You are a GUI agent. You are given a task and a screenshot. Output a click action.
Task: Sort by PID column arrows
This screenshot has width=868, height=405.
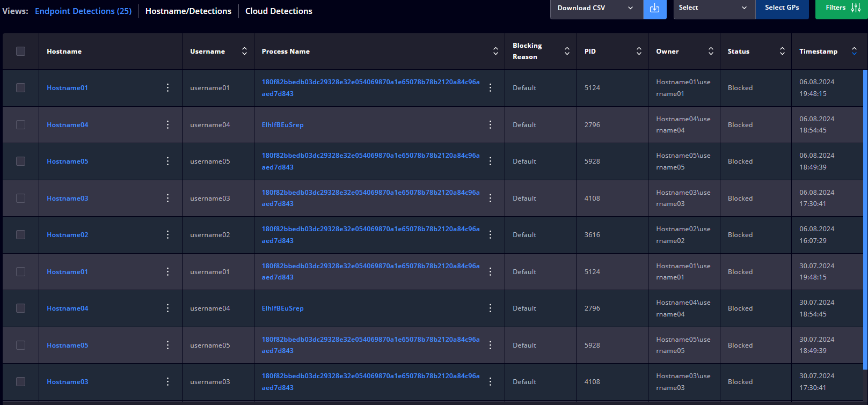pos(639,51)
